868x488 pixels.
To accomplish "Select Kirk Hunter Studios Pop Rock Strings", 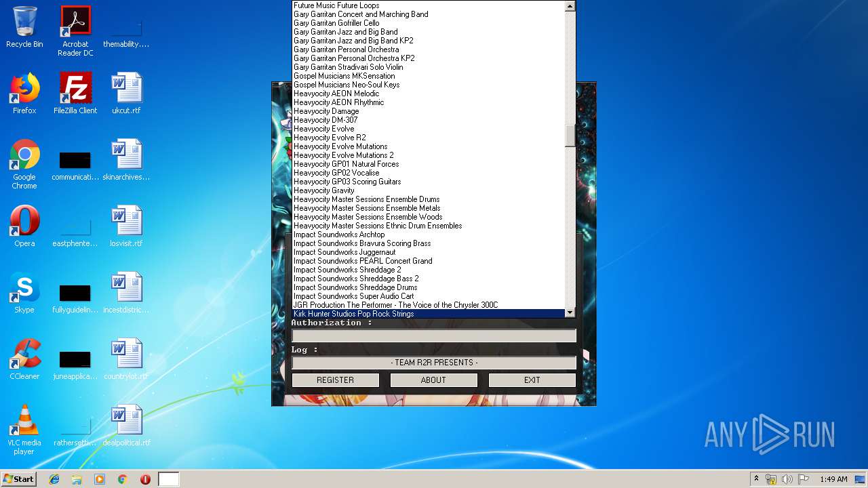I will [429, 314].
